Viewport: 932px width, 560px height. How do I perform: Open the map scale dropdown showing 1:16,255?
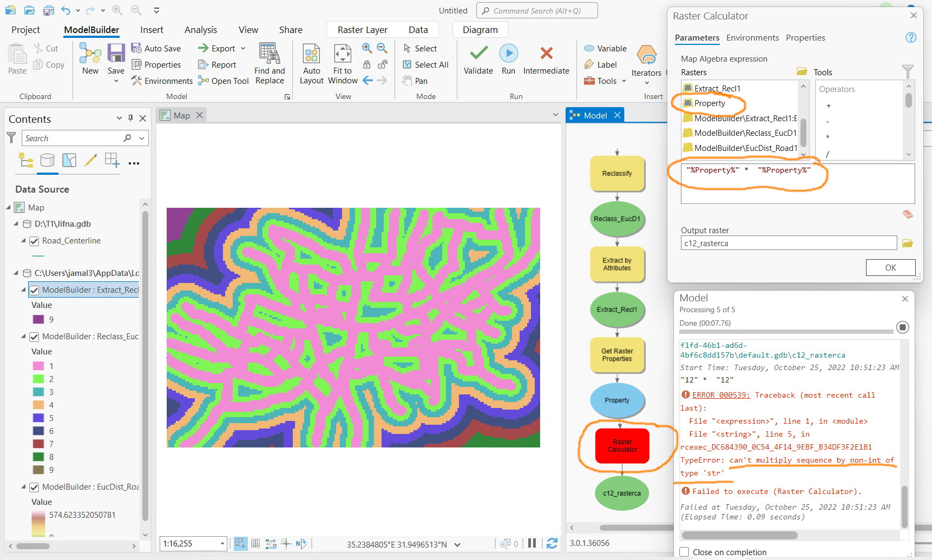click(221, 543)
